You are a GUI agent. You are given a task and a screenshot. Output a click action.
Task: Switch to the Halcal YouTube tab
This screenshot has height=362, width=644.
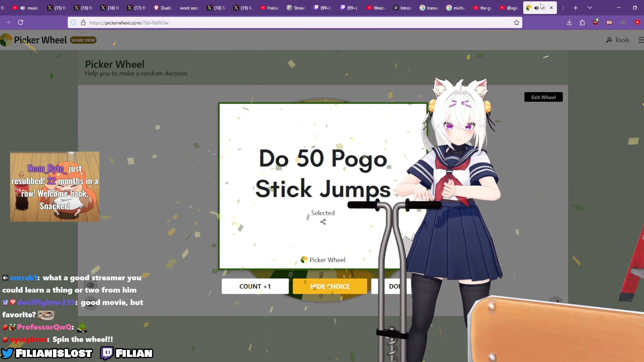pos(269,8)
